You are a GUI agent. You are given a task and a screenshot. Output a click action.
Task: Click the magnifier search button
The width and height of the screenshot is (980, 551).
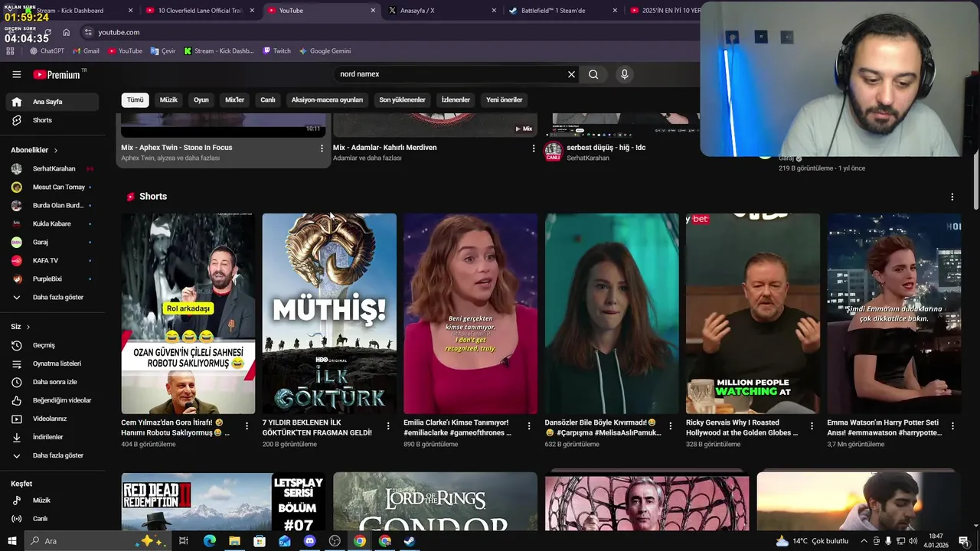coord(593,74)
